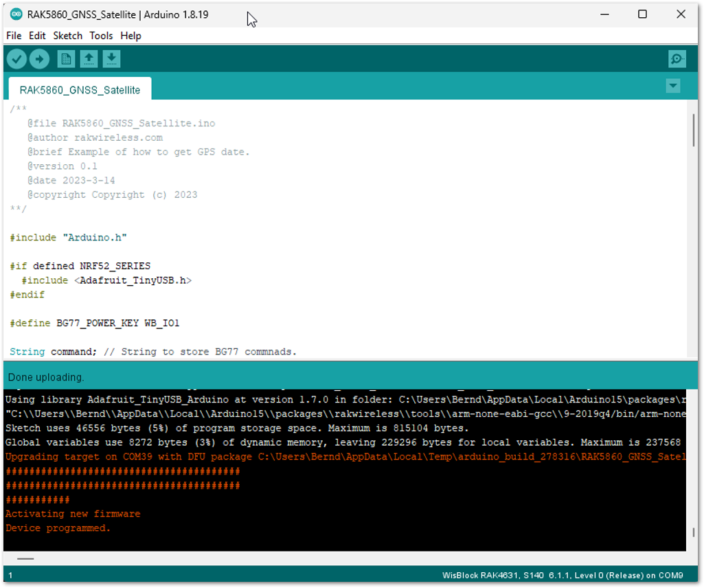Image resolution: width=704 pixels, height=588 pixels.
Task: Open a sketch with the up-arrow icon
Action: tap(89, 59)
